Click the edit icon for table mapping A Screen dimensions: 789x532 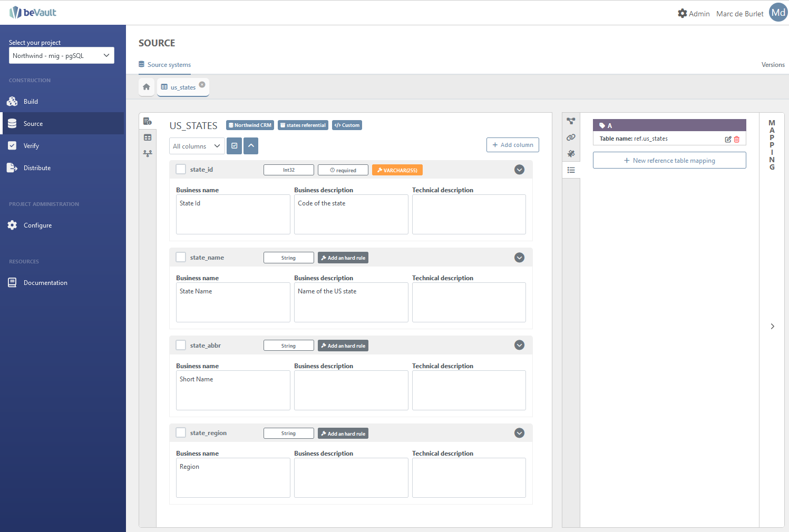point(728,139)
